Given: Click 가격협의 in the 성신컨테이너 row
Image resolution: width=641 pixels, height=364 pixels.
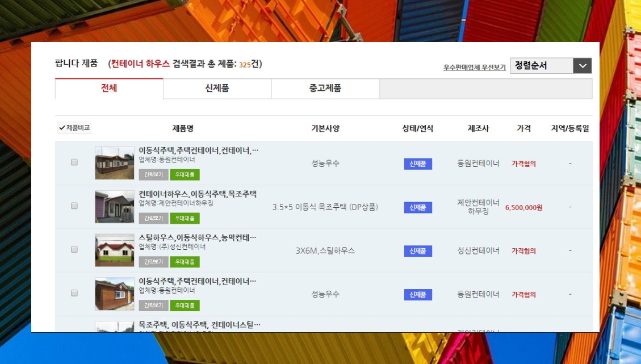Looking at the screenshot, I should [523, 250].
